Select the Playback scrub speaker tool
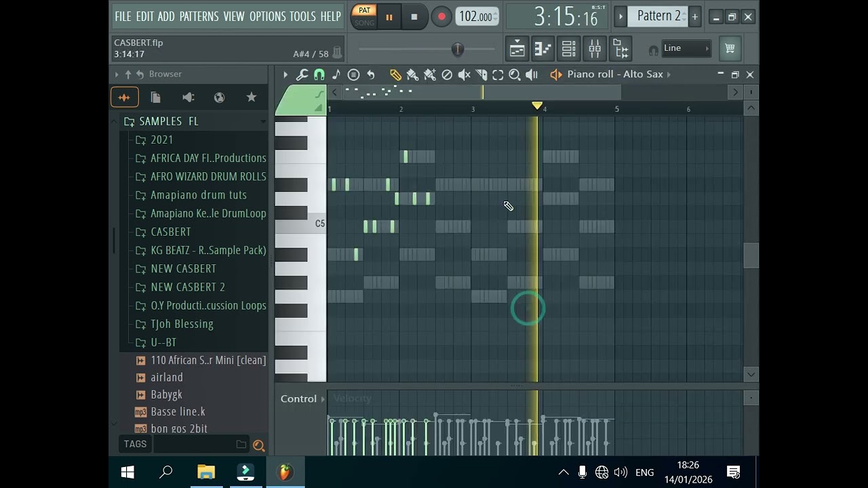This screenshot has height=488, width=868. coord(532,75)
